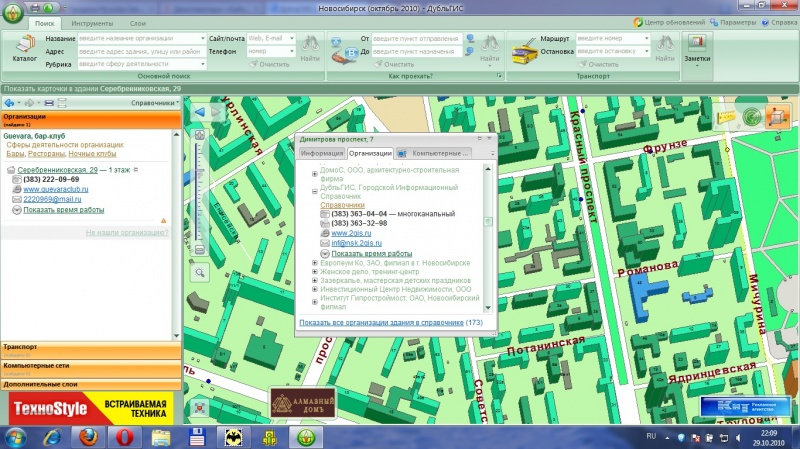This screenshot has width=800, height=449.
Task: Open the Каталог catalog icon
Action: point(23,47)
